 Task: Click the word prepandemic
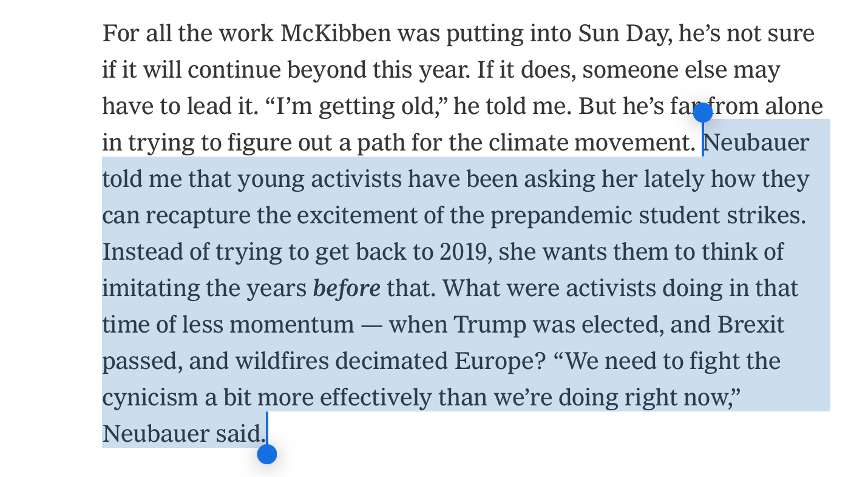coord(561,215)
